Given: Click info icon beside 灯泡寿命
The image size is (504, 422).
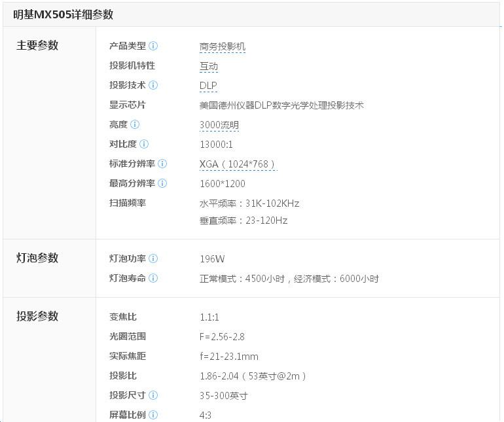Looking at the screenshot, I should tap(153, 278).
